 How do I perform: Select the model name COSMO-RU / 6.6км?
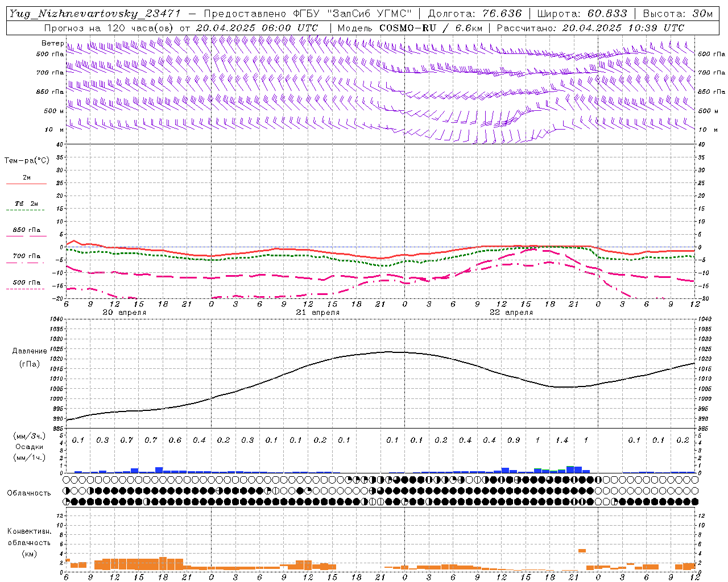pyautogui.click(x=431, y=28)
